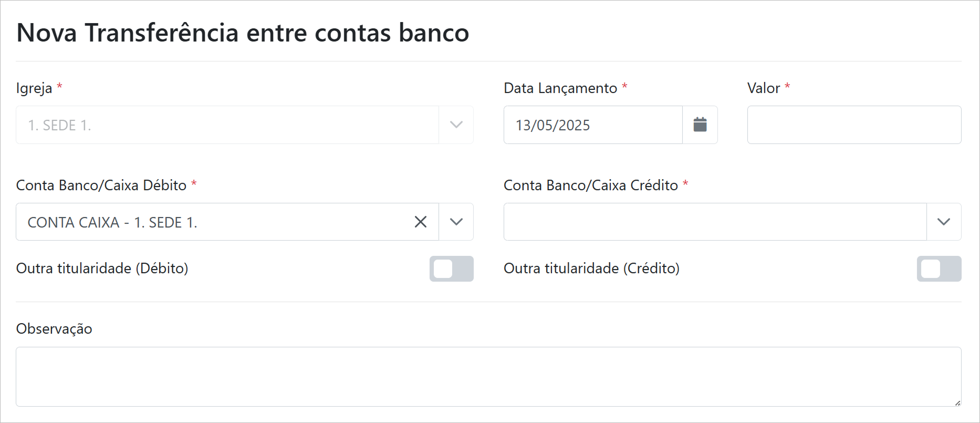
Task: Click the Outra titularidade (Débito) label
Action: click(102, 269)
